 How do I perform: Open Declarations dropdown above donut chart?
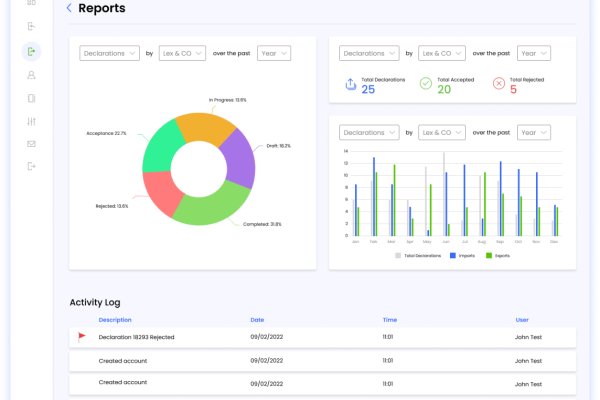tap(109, 53)
